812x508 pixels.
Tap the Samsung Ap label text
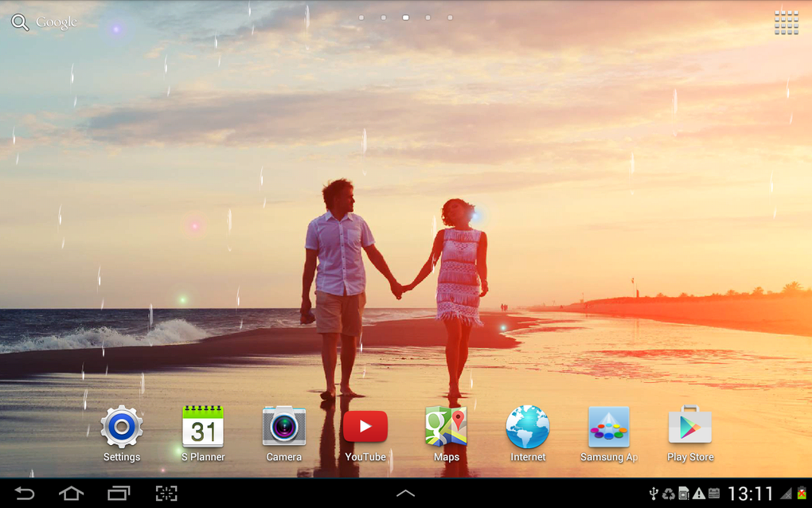609,457
